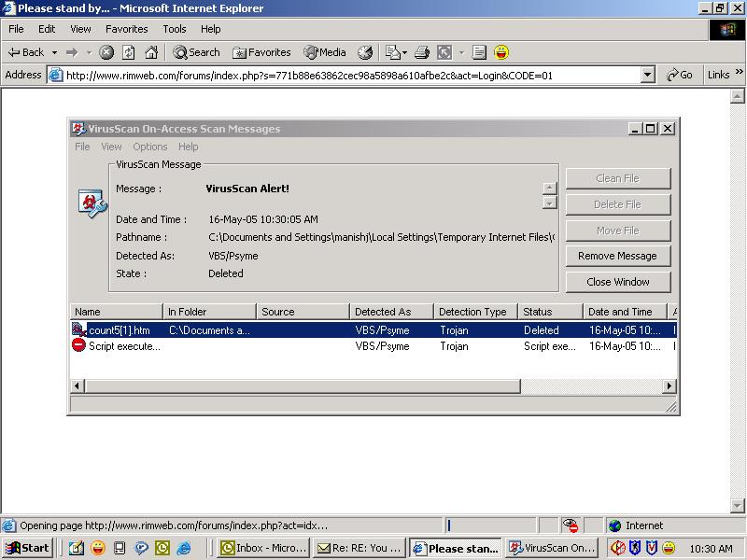747x560 pixels.
Task: Go to the Home page icon
Action: click(x=151, y=52)
